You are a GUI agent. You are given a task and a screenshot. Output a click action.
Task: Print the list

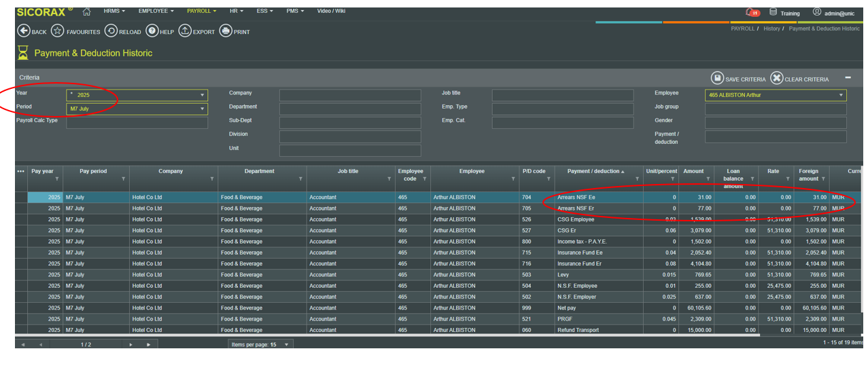pos(226,31)
